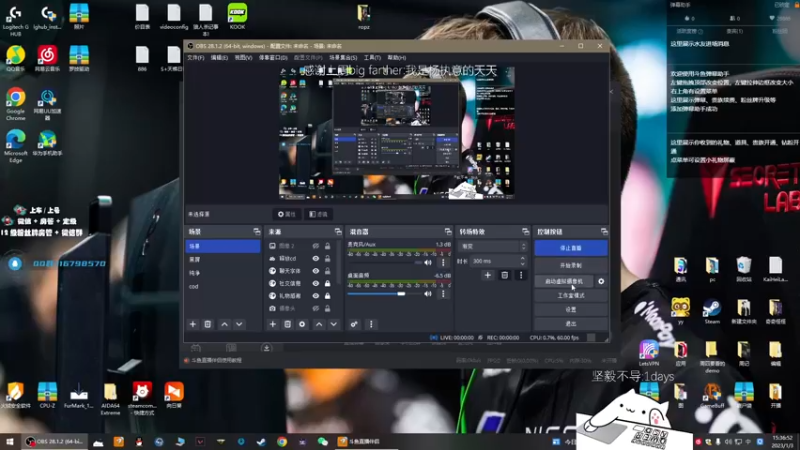Open the Logitech G HUB desktop icon
This screenshot has height=450, width=800.
coord(15,20)
